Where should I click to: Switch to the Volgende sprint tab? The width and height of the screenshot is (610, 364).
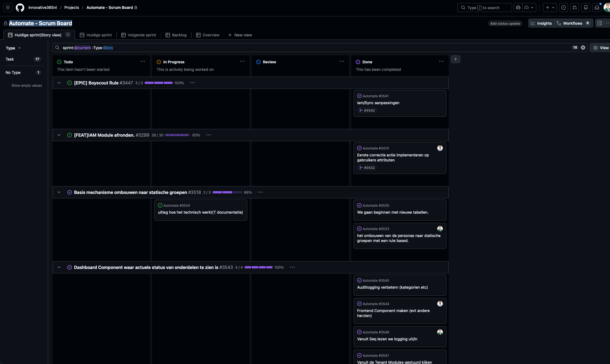pyautogui.click(x=139, y=35)
